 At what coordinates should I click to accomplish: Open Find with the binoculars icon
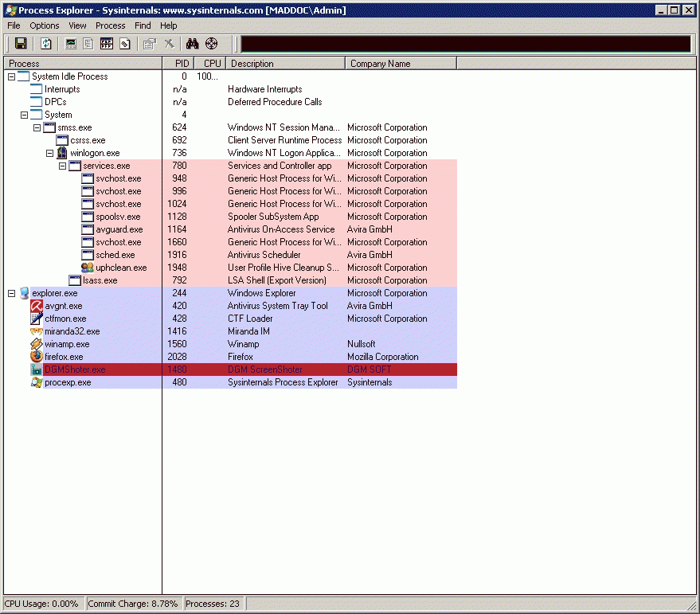click(193, 43)
